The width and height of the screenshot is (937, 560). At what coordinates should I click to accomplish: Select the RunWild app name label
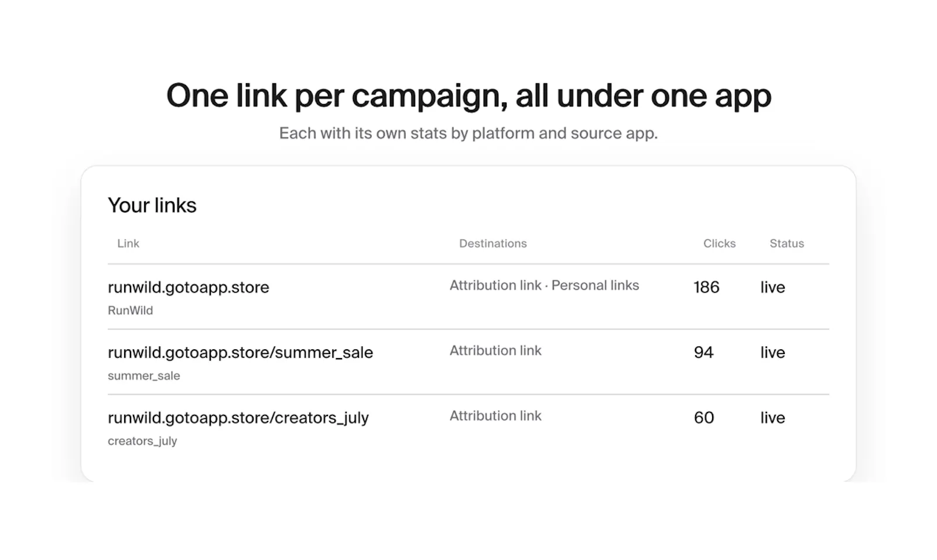131,311
